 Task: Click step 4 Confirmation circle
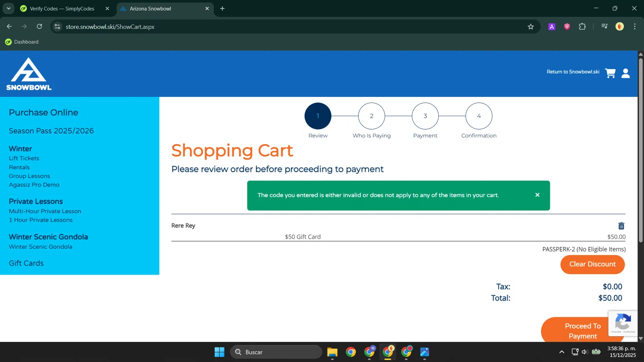click(x=479, y=116)
